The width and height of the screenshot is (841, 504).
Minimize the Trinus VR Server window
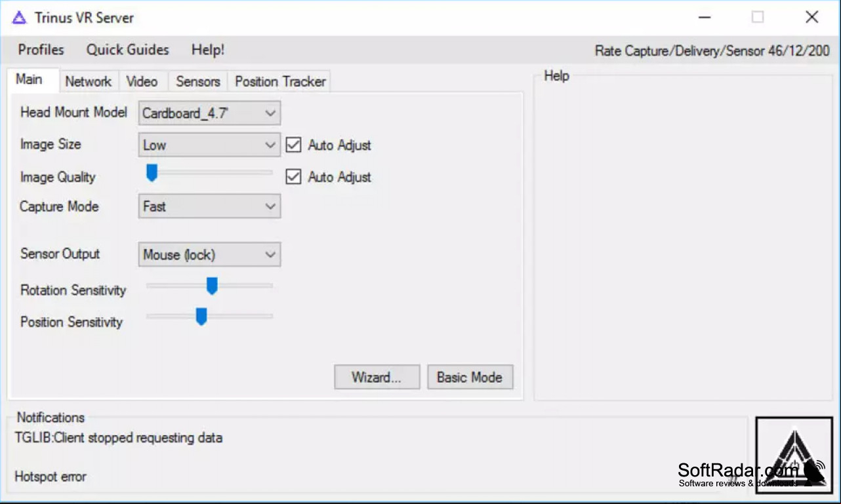[705, 18]
